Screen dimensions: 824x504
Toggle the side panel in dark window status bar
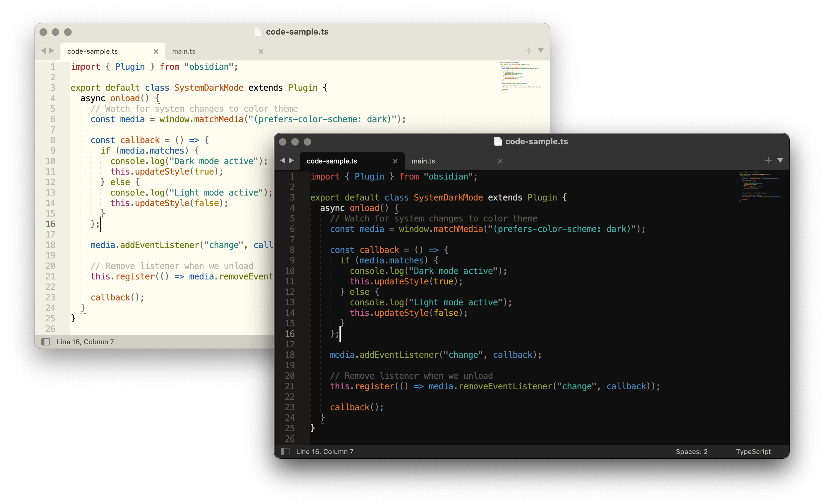pyautogui.click(x=285, y=452)
